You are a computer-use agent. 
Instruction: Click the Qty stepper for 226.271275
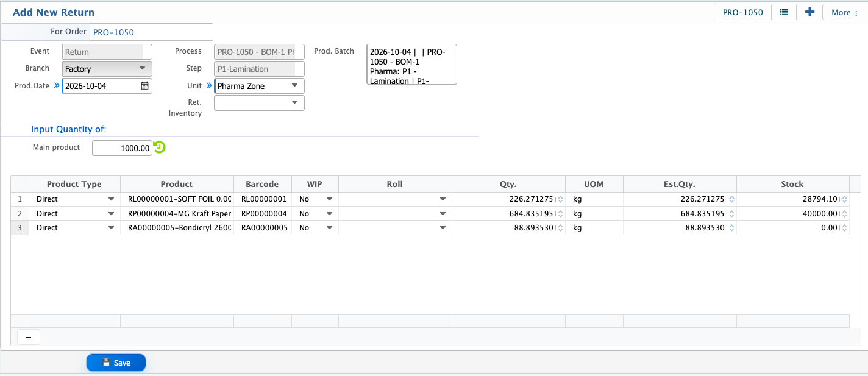(560, 199)
